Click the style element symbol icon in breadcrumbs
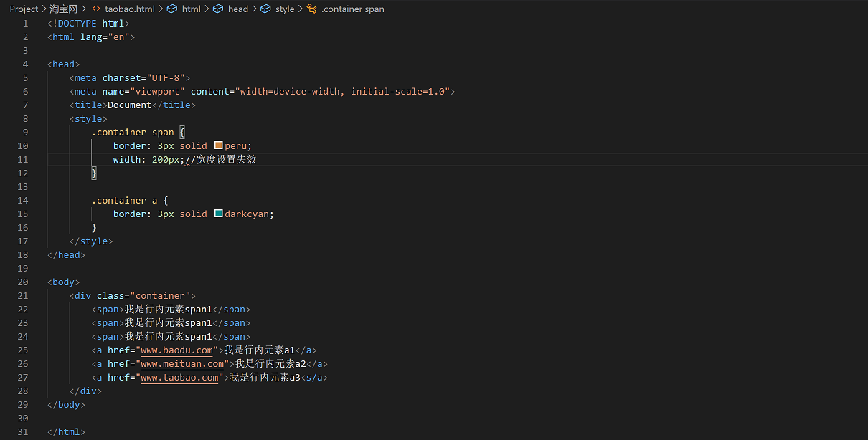This screenshot has width=868, height=440. 265,9
